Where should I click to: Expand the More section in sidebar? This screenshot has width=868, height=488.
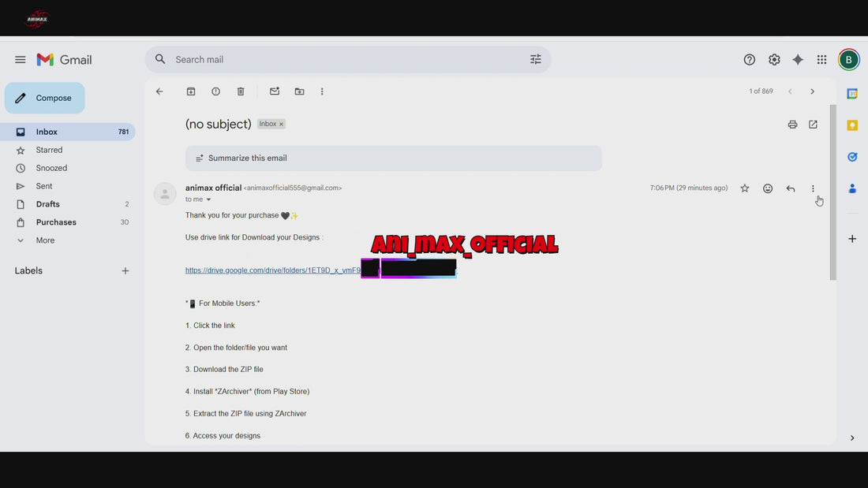click(45, 240)
